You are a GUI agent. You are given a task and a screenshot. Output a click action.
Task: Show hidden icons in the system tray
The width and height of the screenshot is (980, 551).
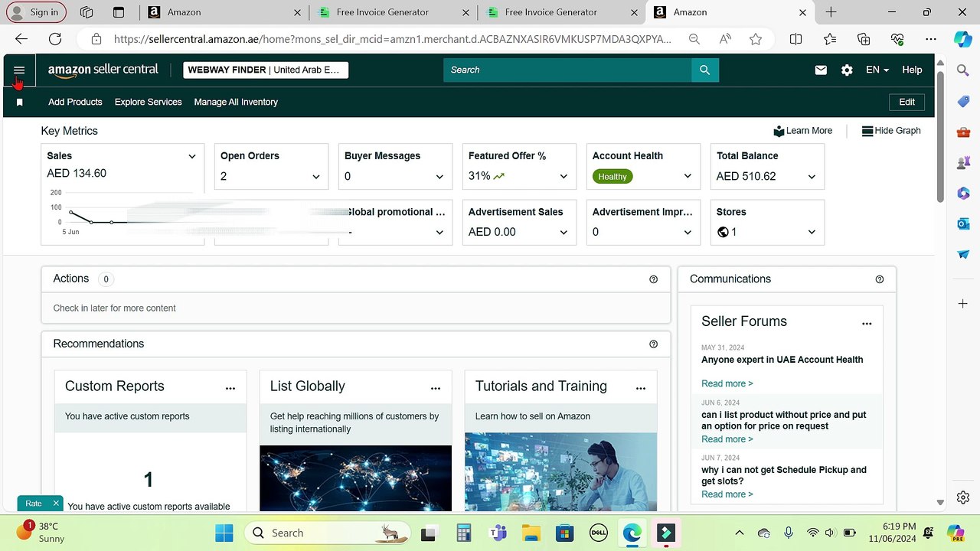tap(739, 533)
